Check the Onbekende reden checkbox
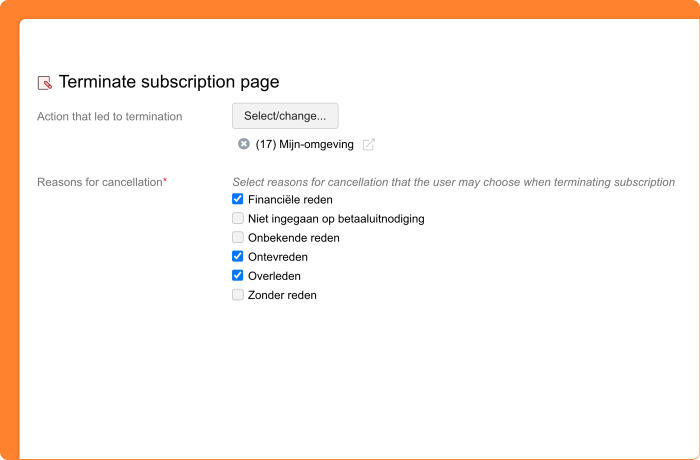Image resolution: width=700 pixels, height=460 pixels. [x=238, y=237]
